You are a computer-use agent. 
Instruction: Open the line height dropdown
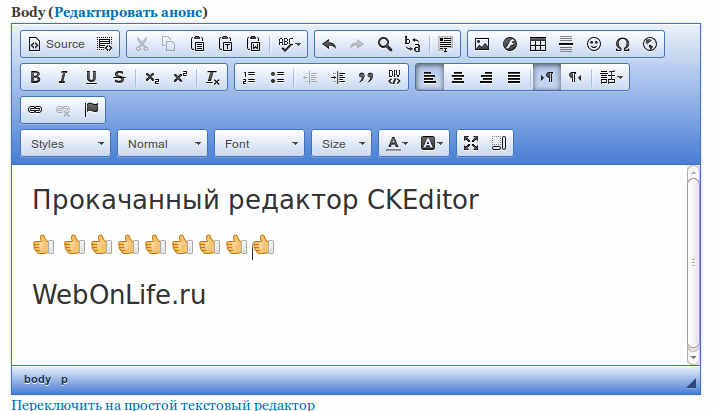coord(611,77)
